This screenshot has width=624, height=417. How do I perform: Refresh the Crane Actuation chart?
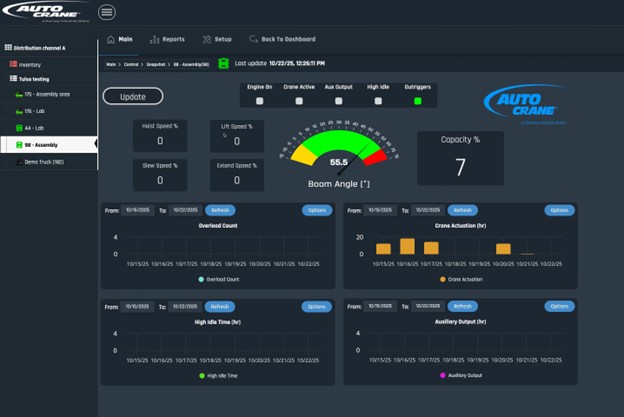click(x=463, y=210)
